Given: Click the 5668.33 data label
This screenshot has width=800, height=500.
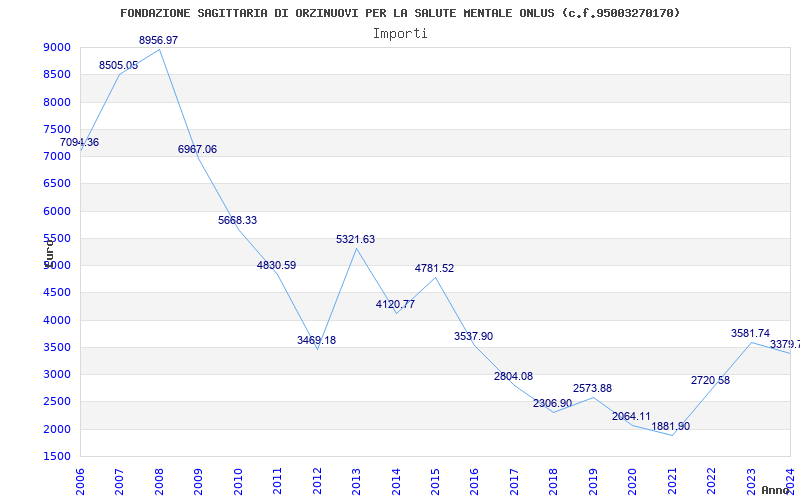Looking at the screenshot, I should tap(237, 220).
